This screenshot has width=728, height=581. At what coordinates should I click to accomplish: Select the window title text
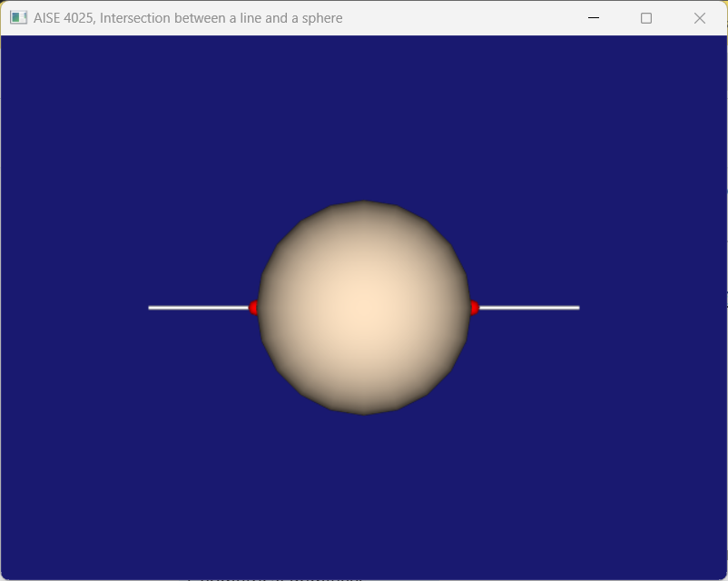pos(188,17)
